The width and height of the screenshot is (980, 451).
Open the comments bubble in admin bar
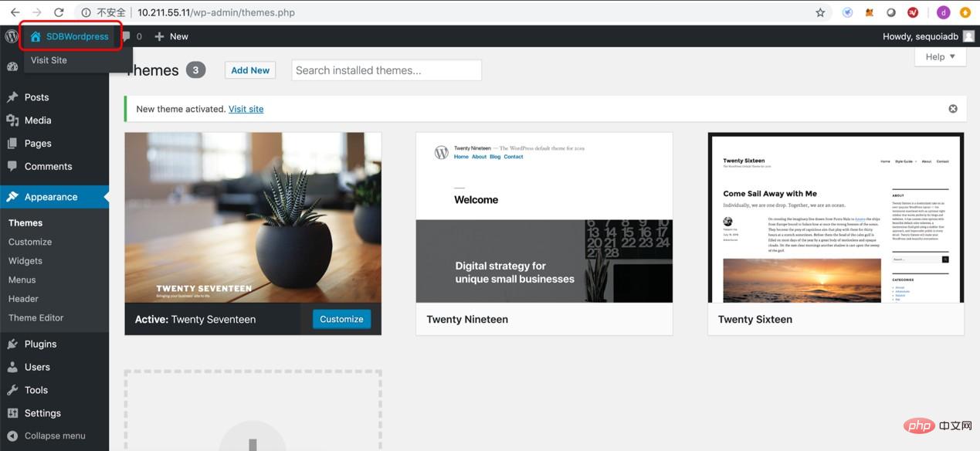click(127, 36)
